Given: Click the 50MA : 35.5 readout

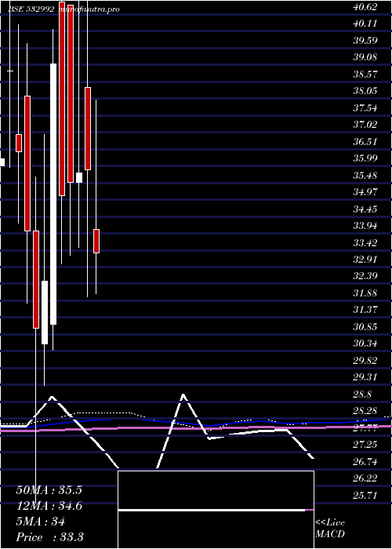Looking at the screenshot, I should click(x=49, y=490).
